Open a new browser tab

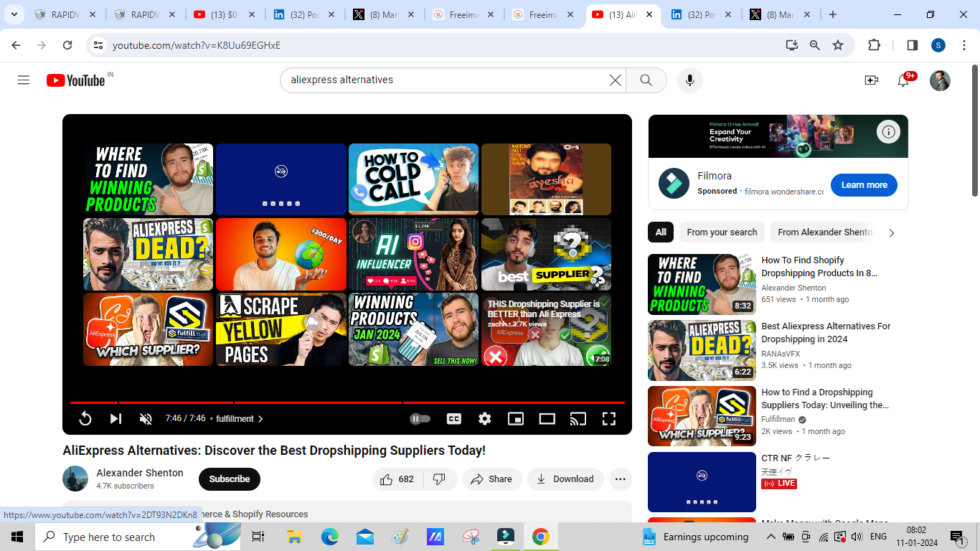tap(832, 14)
